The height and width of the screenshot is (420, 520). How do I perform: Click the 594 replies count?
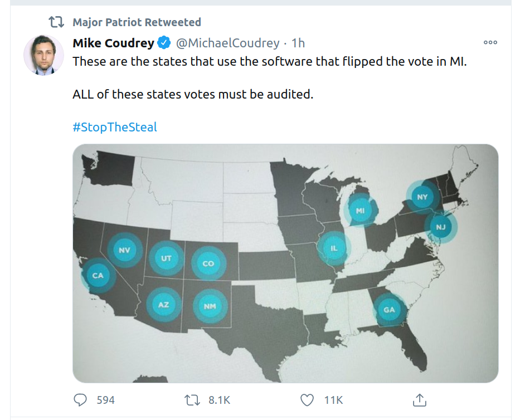point(105,399)
